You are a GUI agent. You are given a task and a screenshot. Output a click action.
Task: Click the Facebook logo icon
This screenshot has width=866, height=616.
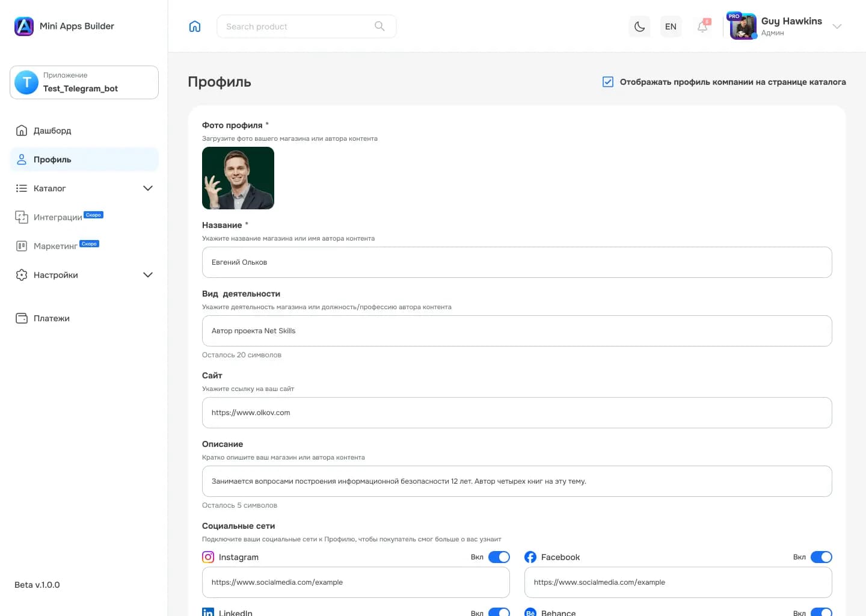click(x=530, y=557)
